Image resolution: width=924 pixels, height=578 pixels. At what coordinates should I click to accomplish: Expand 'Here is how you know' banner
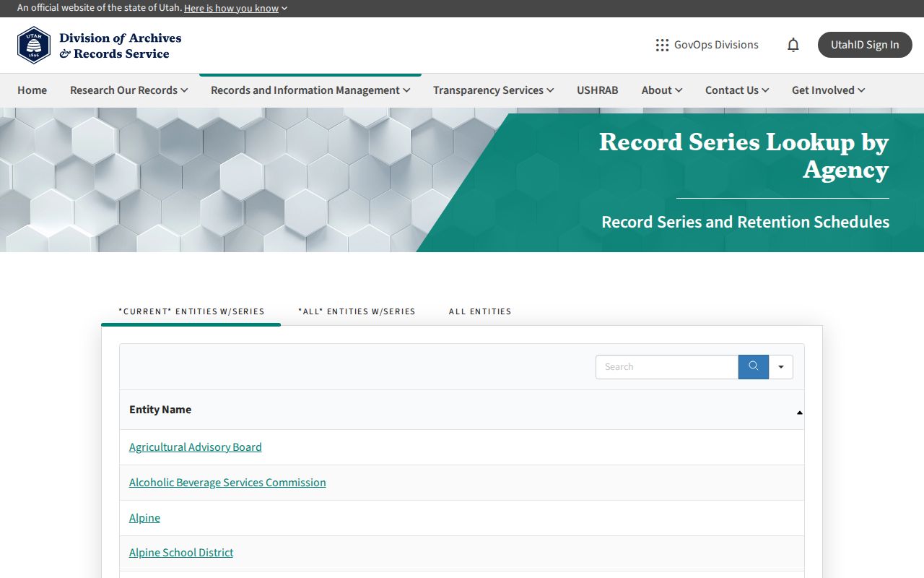[235, 8]
